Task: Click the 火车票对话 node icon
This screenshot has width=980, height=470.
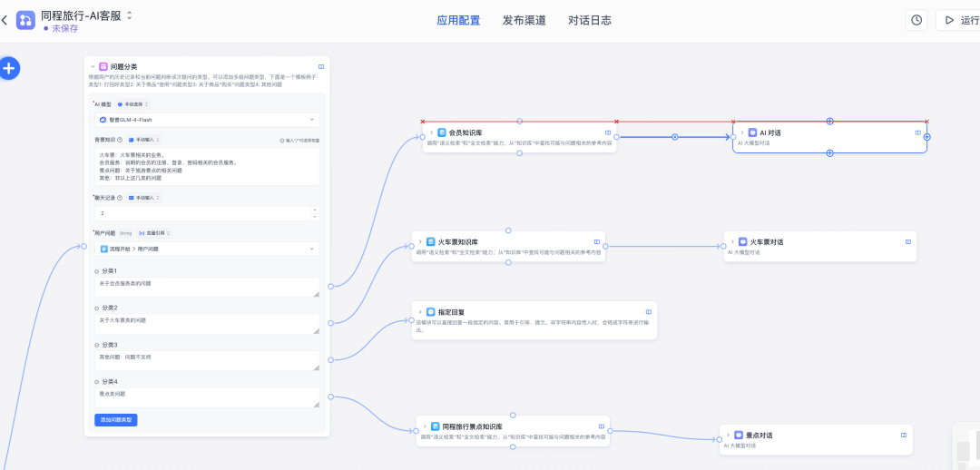Action: [742, 241]
